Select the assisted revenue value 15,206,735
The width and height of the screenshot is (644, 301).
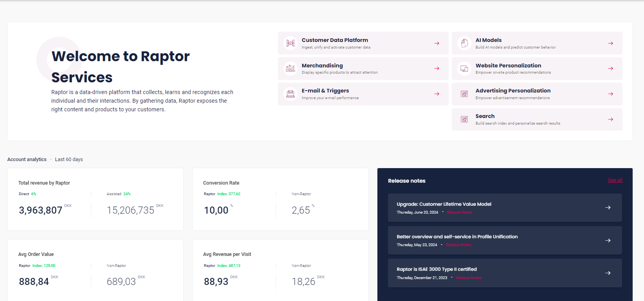[130, 210]
